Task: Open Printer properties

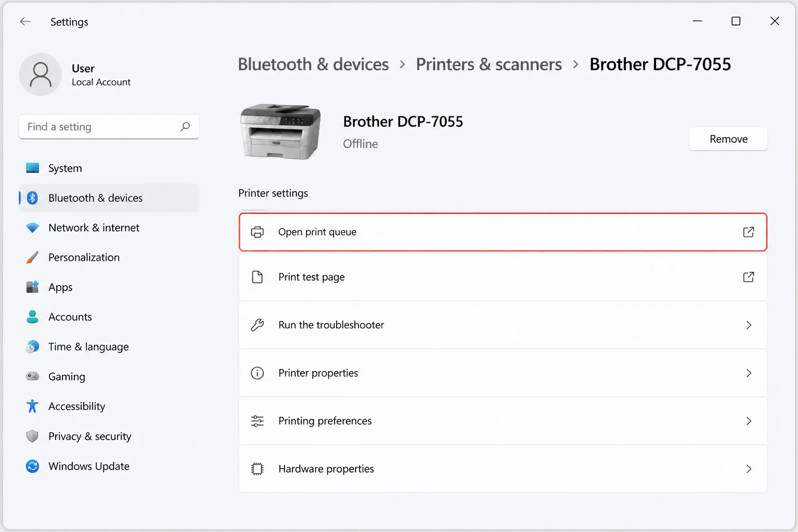Action: [503, 373]
